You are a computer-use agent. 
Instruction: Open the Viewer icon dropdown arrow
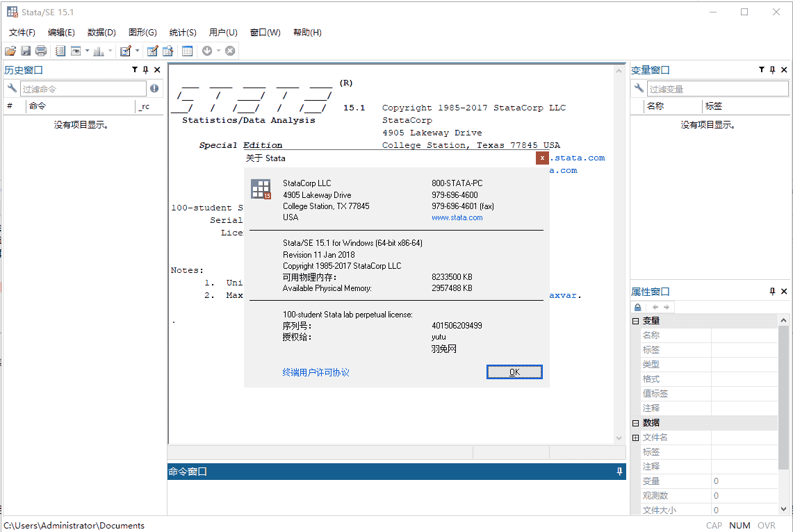coord(87,50)
